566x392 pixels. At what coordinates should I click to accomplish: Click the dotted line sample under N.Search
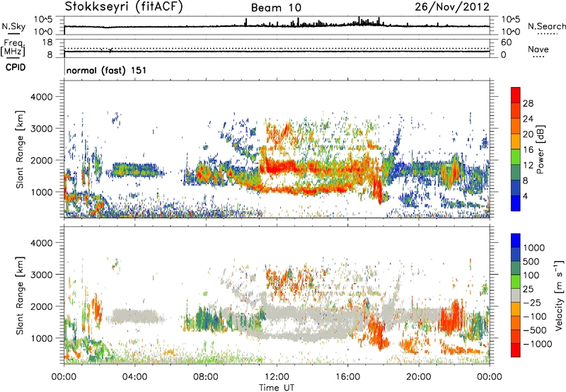547,34
